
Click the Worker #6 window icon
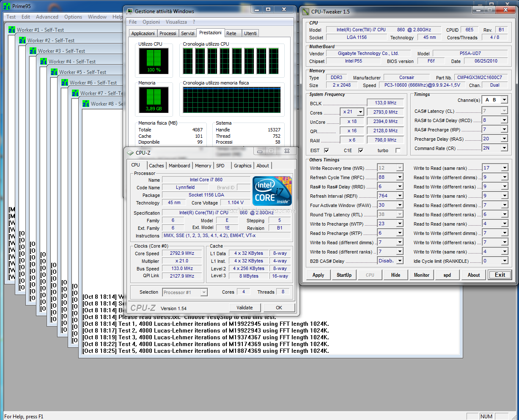click(x=65, y=83)
